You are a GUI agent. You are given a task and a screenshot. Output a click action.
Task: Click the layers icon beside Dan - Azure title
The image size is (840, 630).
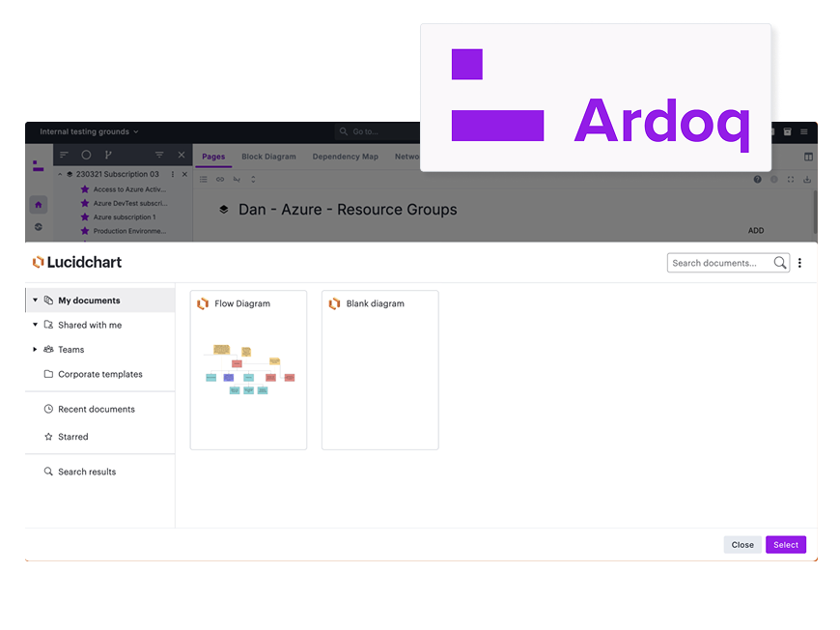pos(224,209)
